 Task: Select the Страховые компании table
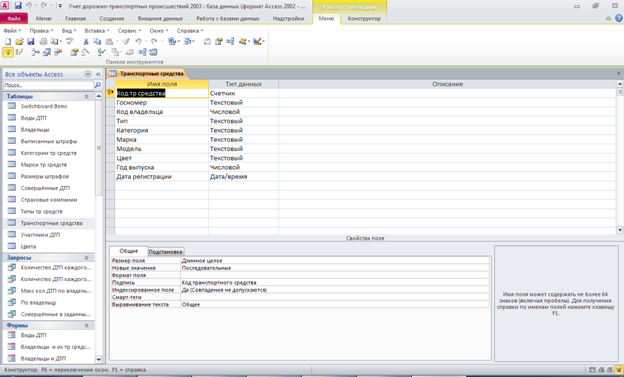click(49, 199)
